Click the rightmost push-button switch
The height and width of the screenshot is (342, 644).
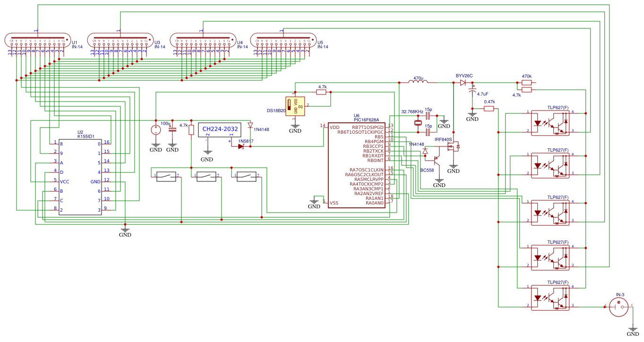click(246, 176)
